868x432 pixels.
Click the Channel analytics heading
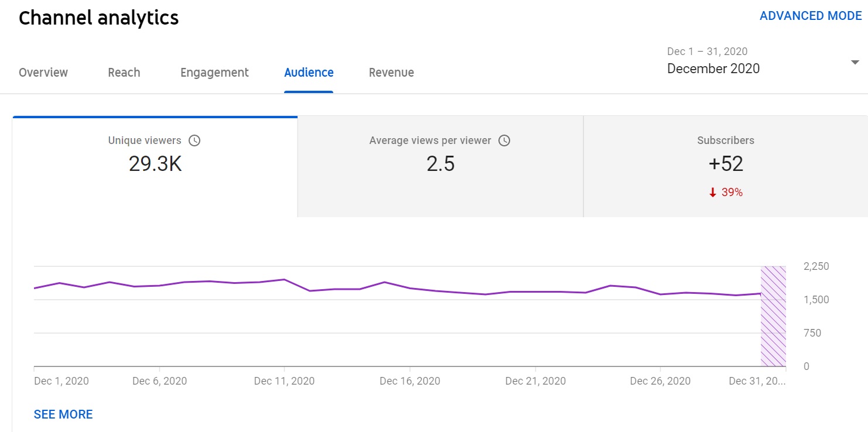point(98,18)
